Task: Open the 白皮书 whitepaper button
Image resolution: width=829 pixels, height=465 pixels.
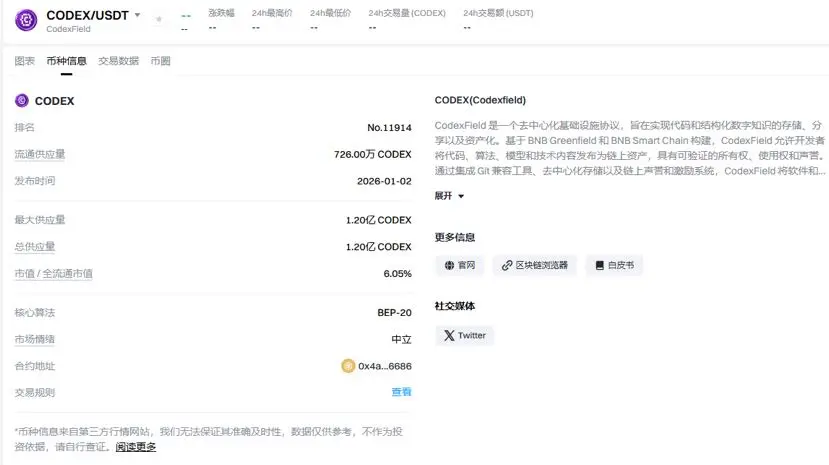Action: click(x=614, y=265)
